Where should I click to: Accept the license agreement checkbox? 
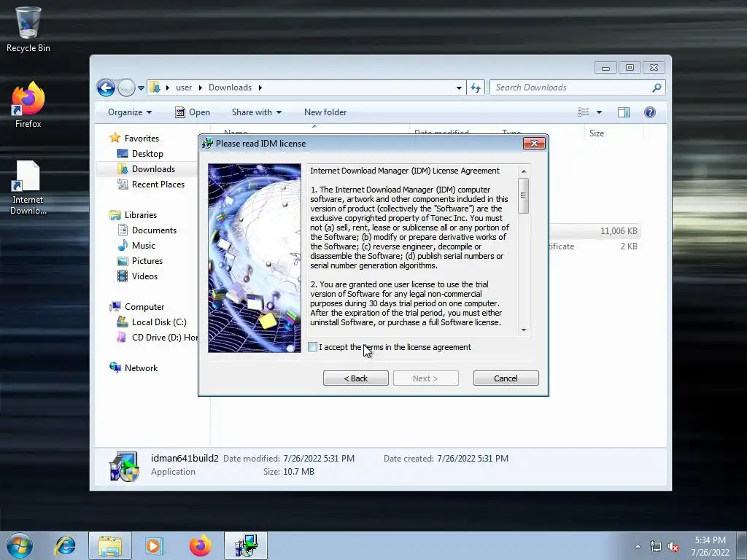coord(312,347)
